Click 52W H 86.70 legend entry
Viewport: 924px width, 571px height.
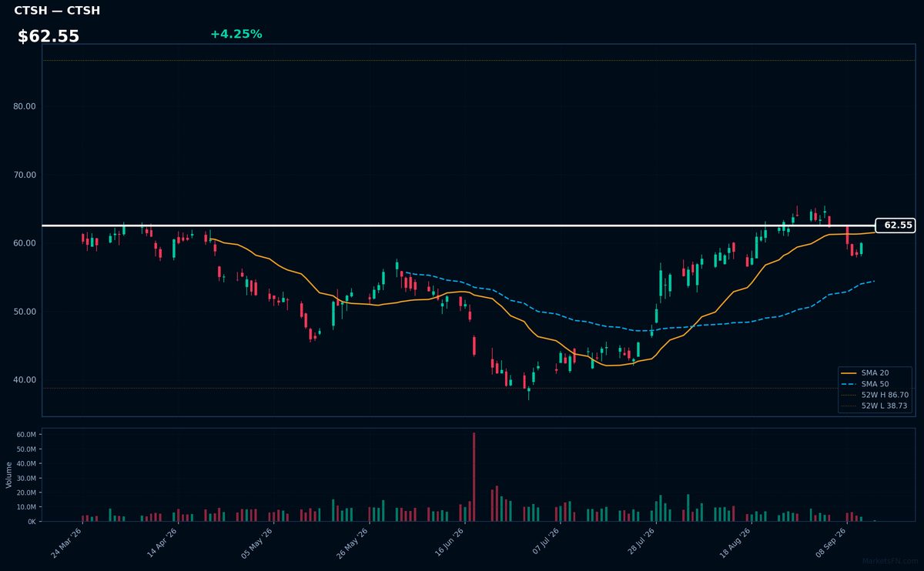875,394
